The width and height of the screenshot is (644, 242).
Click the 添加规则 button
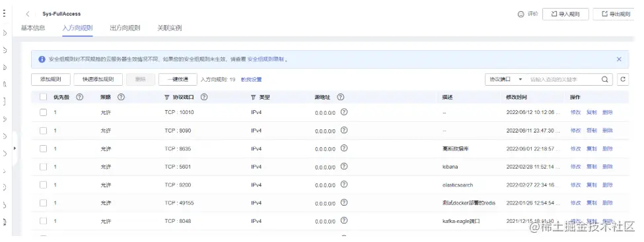(x=51, y=80)
